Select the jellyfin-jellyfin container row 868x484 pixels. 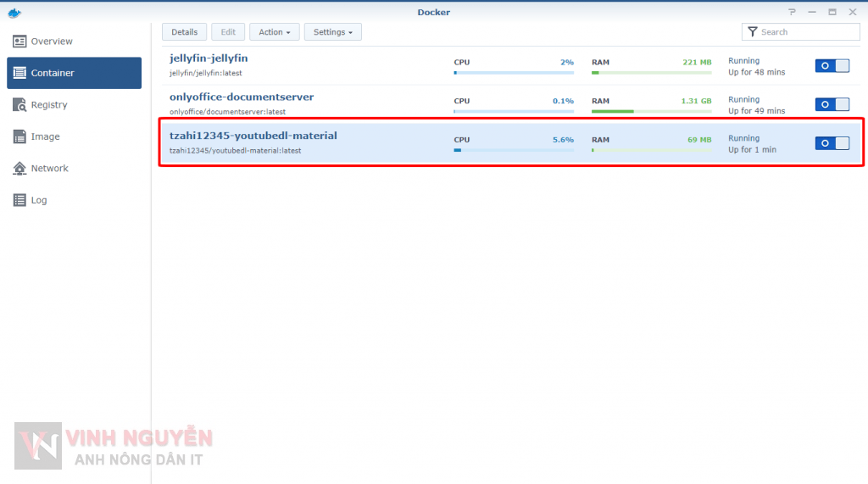click(x=339, y=66)
